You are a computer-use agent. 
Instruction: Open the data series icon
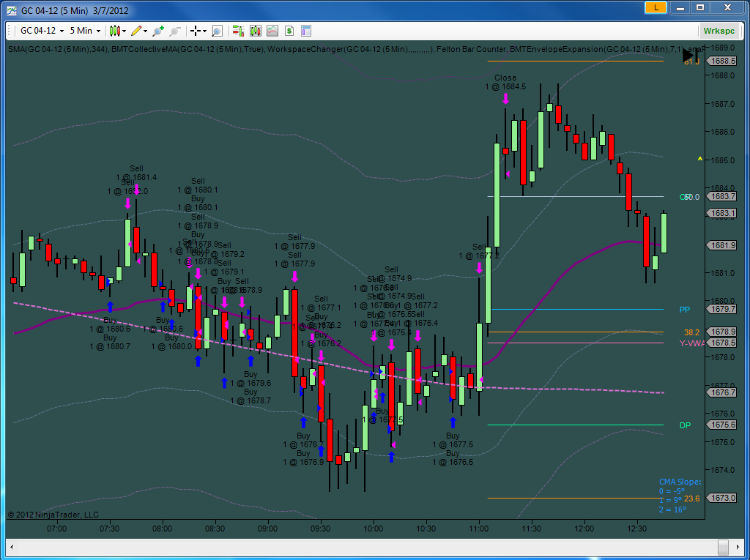pos(256,31)
